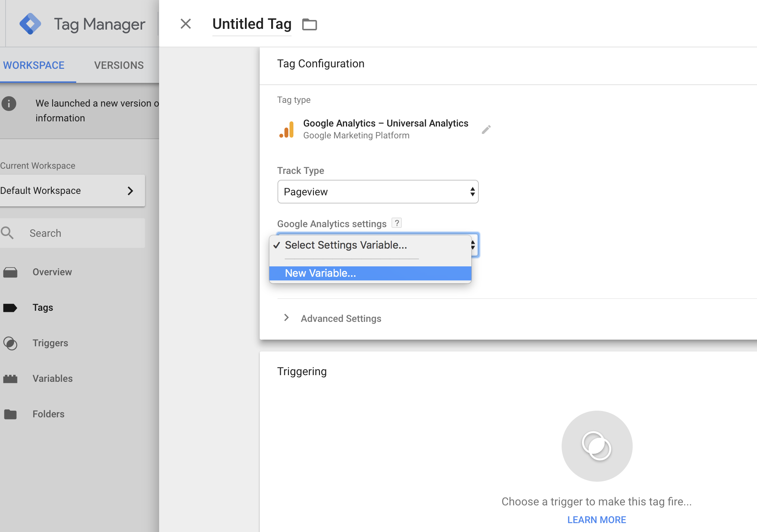Viewport: 757px width, 532px height.
Task: Click 'Choose a trigger to make this tag fire...' text
Action: click(596, 502)
